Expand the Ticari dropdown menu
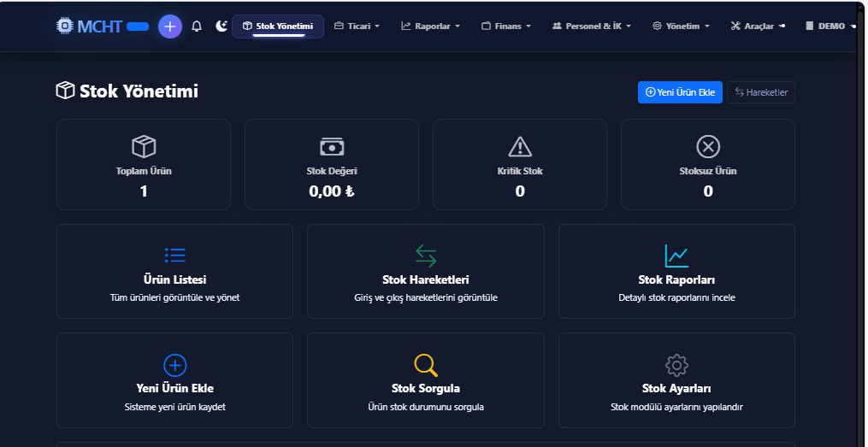 pyautogui.click(x=357, y=26)
